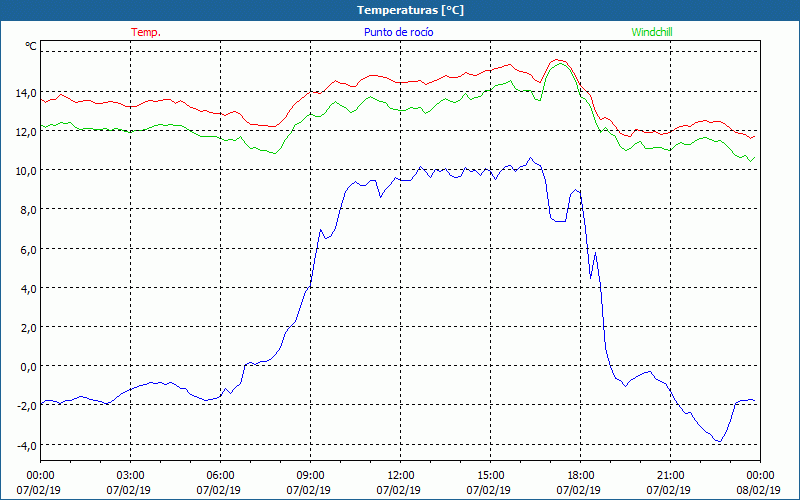The height and width of the screenshot is (500, 800).
Task: Click the blue Punto de rocío legend label
Action: coord(398,32)
